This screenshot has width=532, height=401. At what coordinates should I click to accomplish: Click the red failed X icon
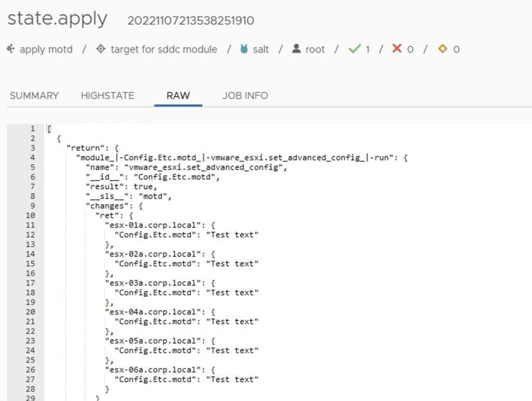tap(396, 48)
